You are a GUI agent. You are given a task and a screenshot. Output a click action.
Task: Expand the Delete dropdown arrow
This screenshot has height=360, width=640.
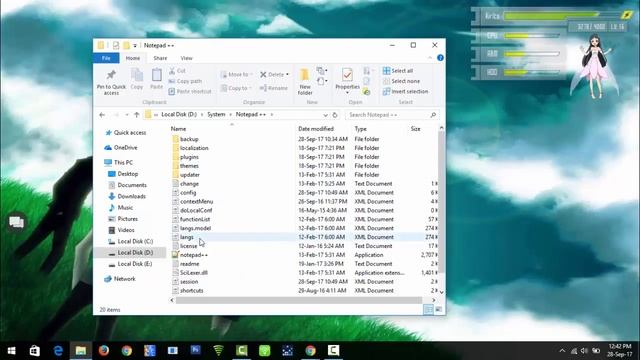[287, 74]
